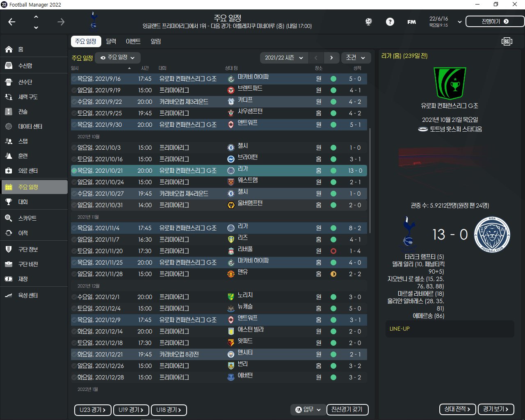Click 리버풀 in the 2021/11/20 row
Screen dimensions: 525x420
(x=245, y=249)
